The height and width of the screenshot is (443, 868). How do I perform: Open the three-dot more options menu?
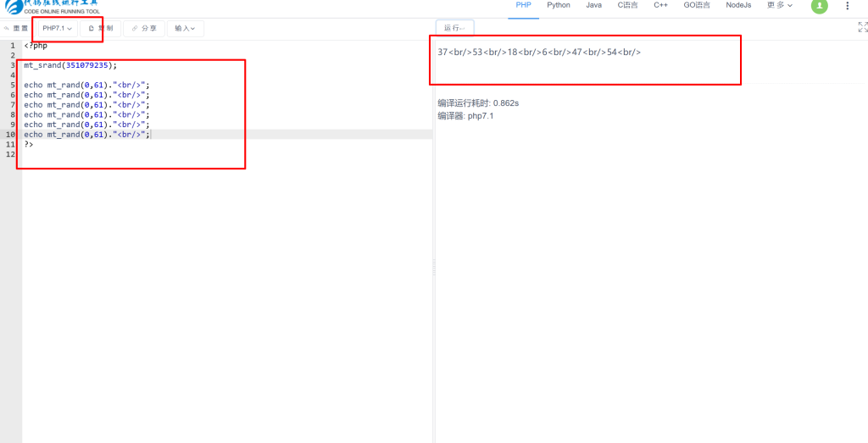[x=847, y=6]
